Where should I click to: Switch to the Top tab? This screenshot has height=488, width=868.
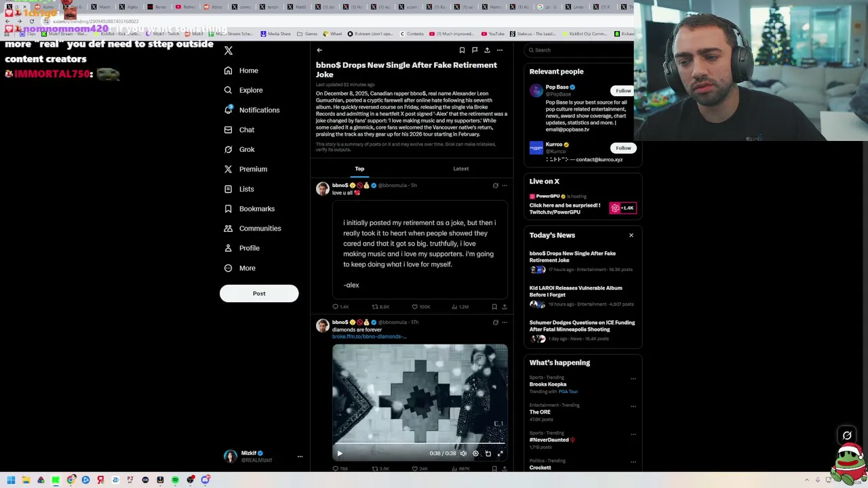click(x=359, y=169)
